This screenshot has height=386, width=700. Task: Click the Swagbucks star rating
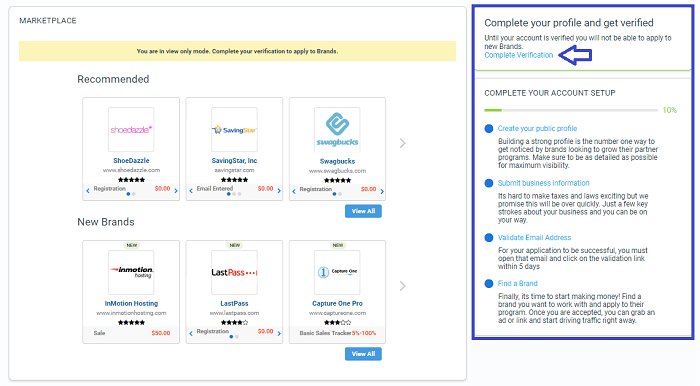click(x=338, y=180)
